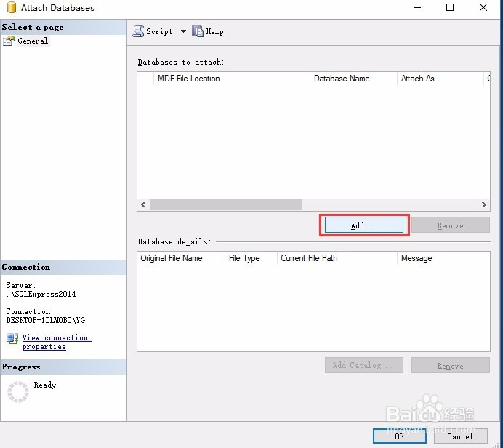Click the horizontal scrollbar thumb in the databases list
The width and height of the screenshot is (503, 448).
226,205
